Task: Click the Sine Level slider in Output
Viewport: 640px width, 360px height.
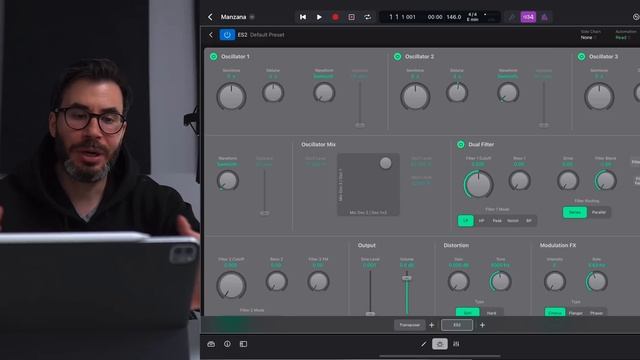Action: tap(370, 293)
